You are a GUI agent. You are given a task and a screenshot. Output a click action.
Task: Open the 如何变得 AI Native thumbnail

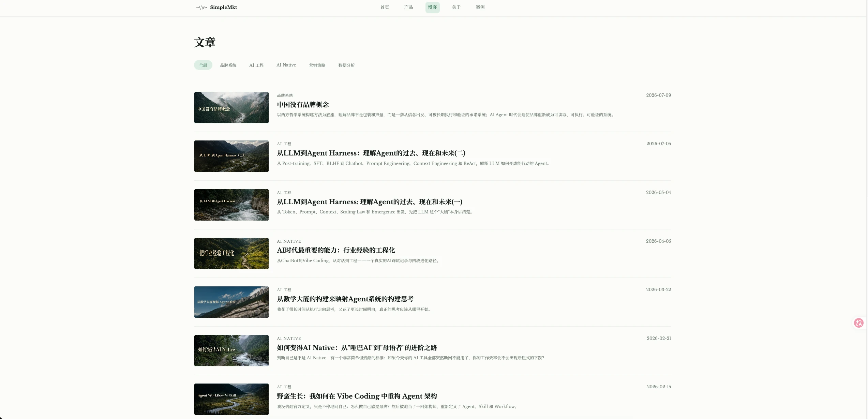click(231, 350)
